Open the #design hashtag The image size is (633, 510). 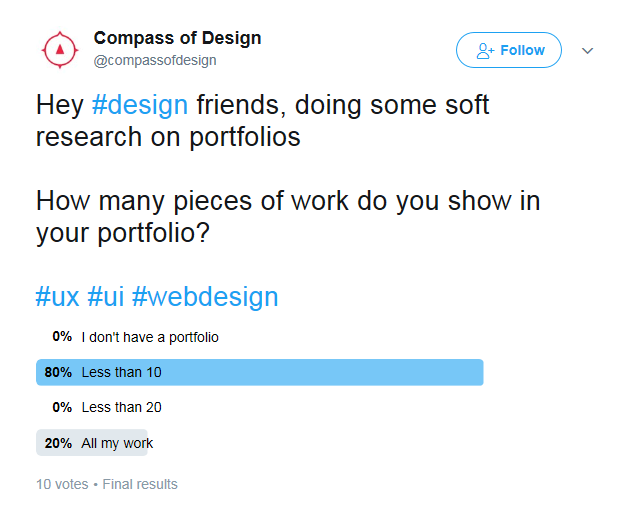pyautogui.click(x=139, y=104)
